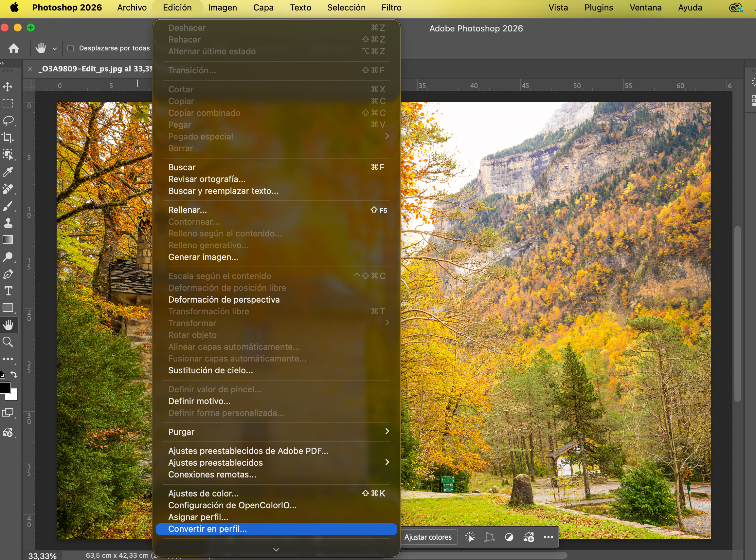
Task: Click the 'Ajustar colores' button
Action: (x=428, y=537)
